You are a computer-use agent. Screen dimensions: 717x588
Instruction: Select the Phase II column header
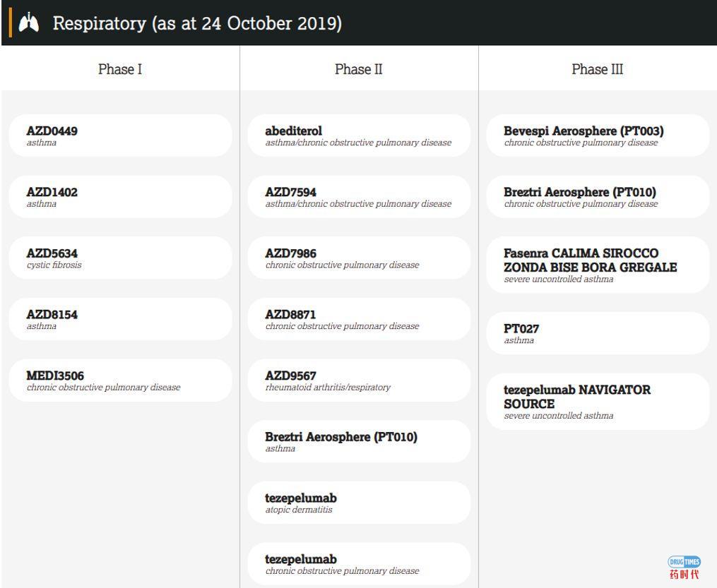(x=359, y=69)
